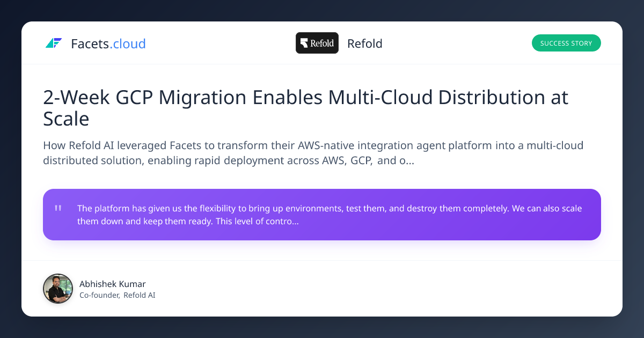Click the Co-founder, Refold AI subtitle
The height and width of the screenshot is (338, 644).
click(118, 295)
